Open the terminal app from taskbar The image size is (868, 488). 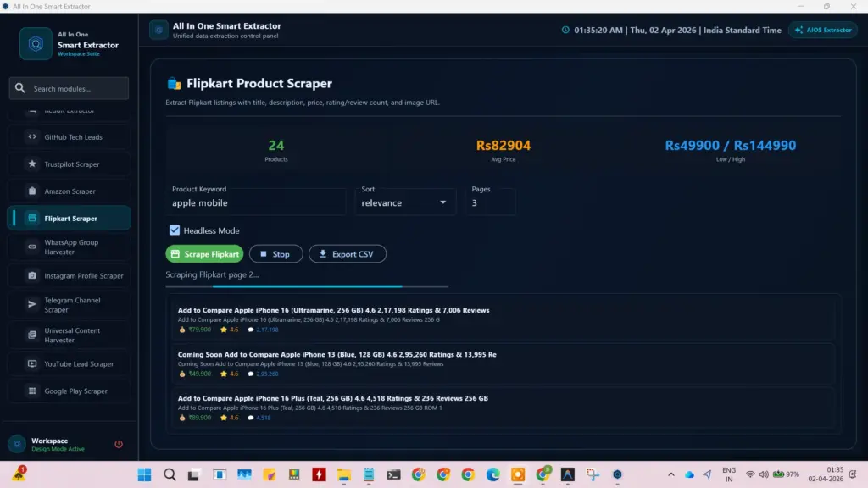393,474
